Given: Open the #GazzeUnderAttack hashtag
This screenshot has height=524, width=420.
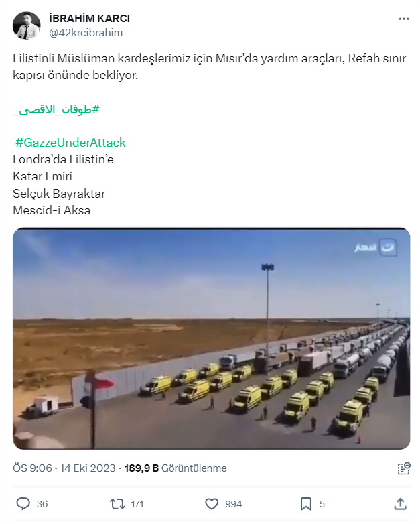Looking at the screenshot, I should pyautogui.click(x=70, y=143).
